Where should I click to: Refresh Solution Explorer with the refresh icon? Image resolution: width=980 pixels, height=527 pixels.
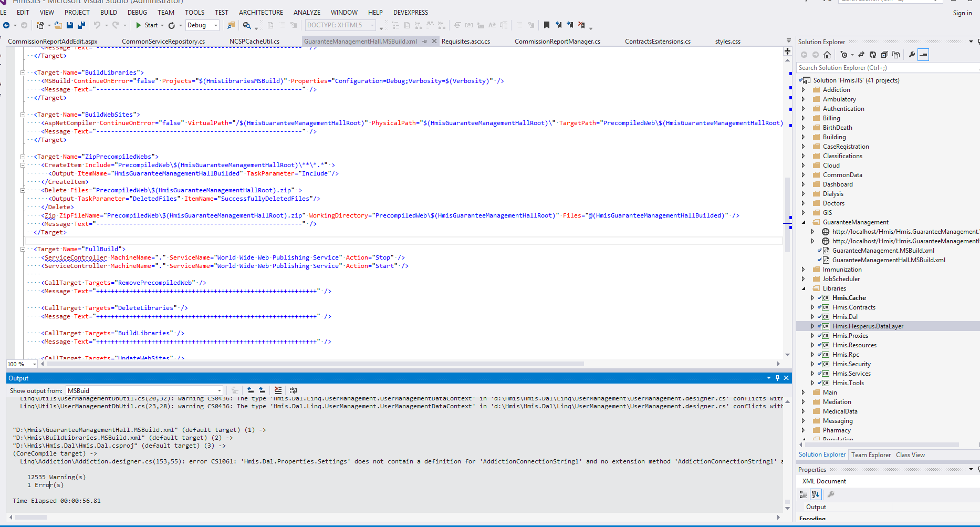click(x=872, y=55)
